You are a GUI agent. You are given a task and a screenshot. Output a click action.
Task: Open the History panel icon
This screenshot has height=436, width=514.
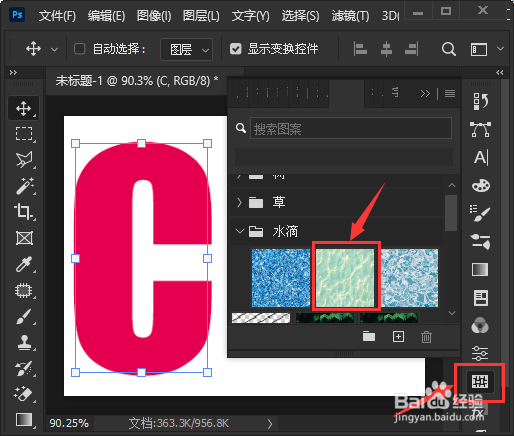(480, 101)
